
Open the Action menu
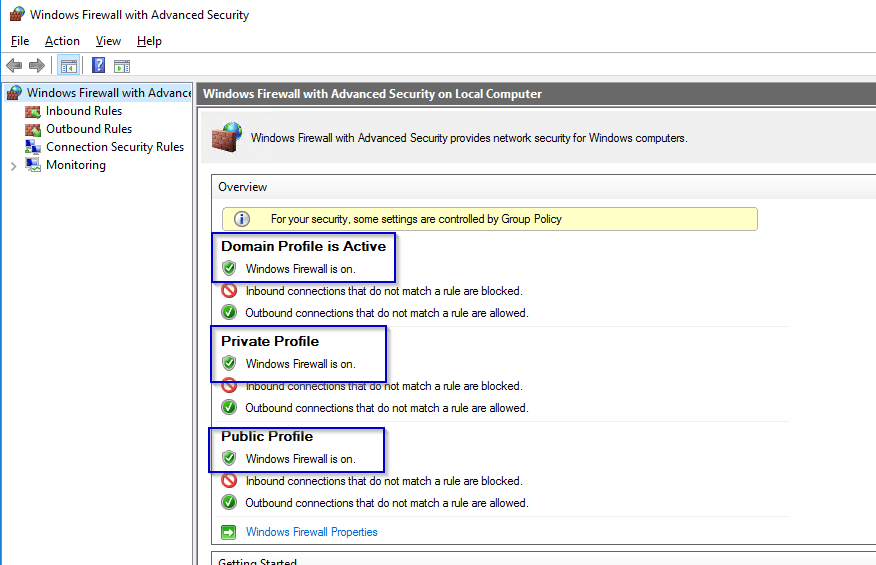coord(62,41)
